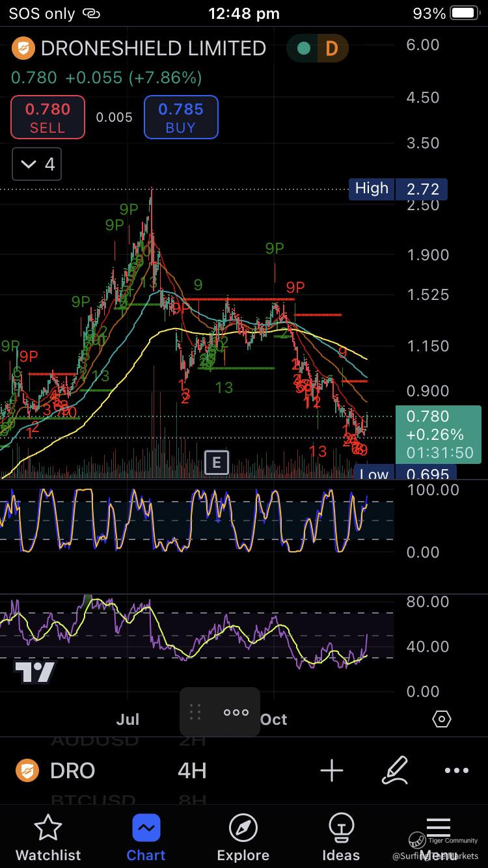Viewport: 488px width, 868px height.
Task: Go to the Explore tab
Action: (243, 838)
